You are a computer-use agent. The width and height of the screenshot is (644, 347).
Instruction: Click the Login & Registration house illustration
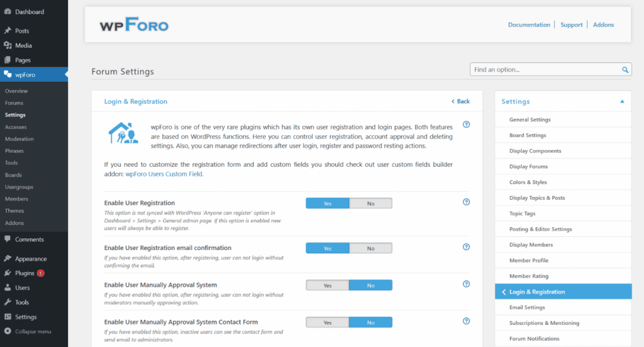pos(123,133)
